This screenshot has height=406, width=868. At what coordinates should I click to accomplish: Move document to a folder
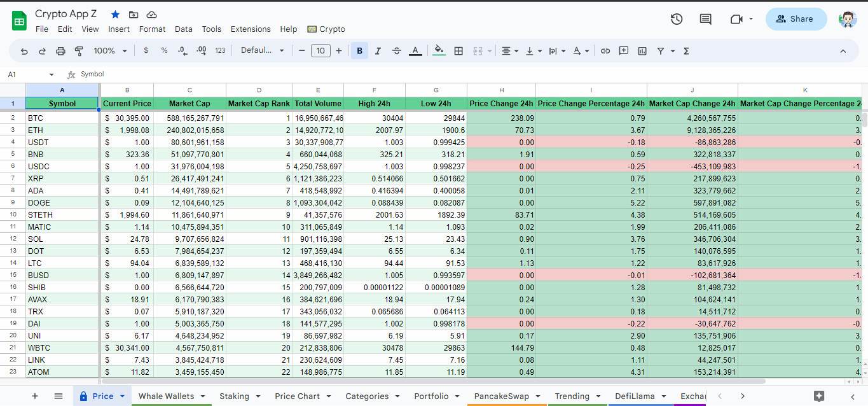click(134, 14)
